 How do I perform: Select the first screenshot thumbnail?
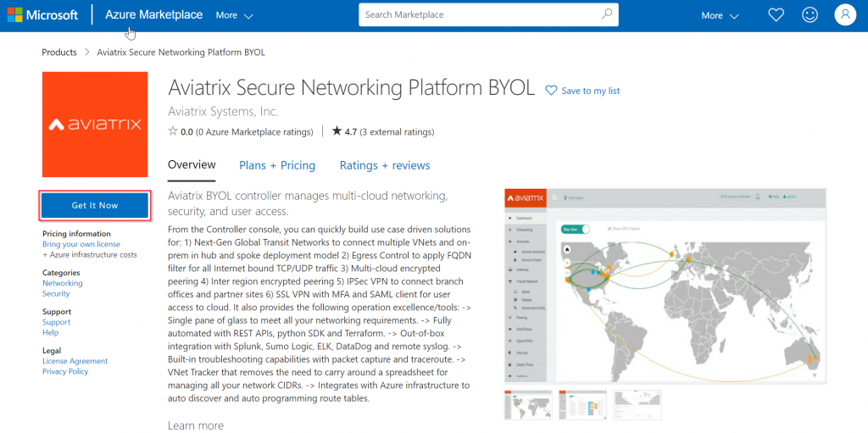tap(528, 405)
